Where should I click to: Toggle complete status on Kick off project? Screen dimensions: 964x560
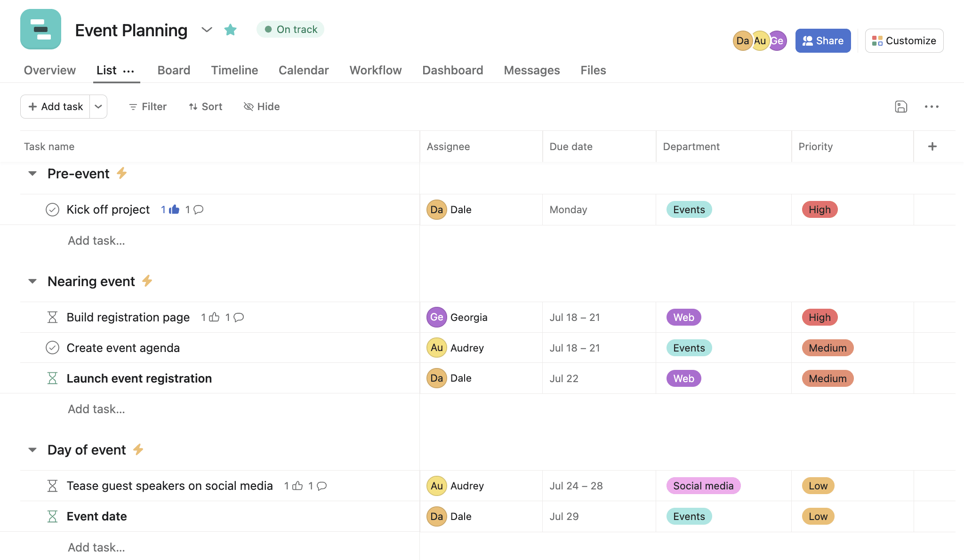coord(52,208)
